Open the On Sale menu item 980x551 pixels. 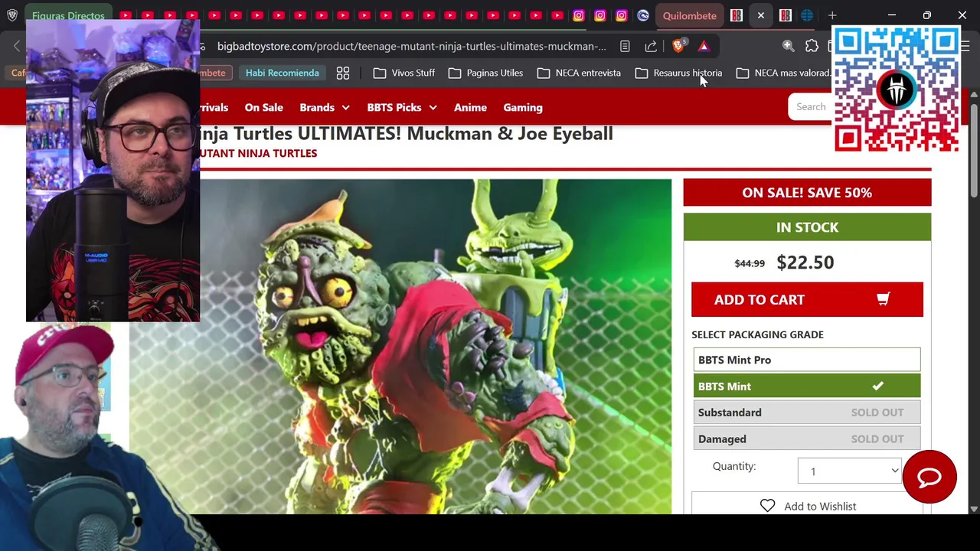pos(263,107)
